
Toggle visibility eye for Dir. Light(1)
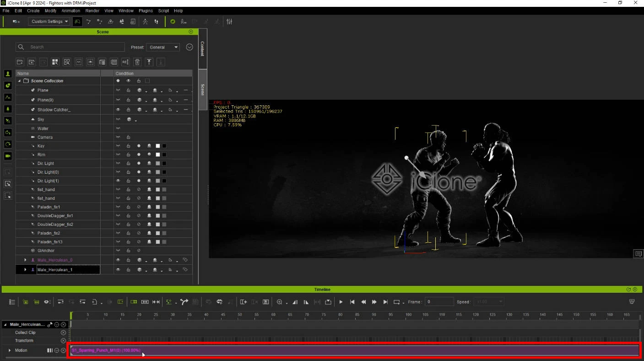coord(118,181)
